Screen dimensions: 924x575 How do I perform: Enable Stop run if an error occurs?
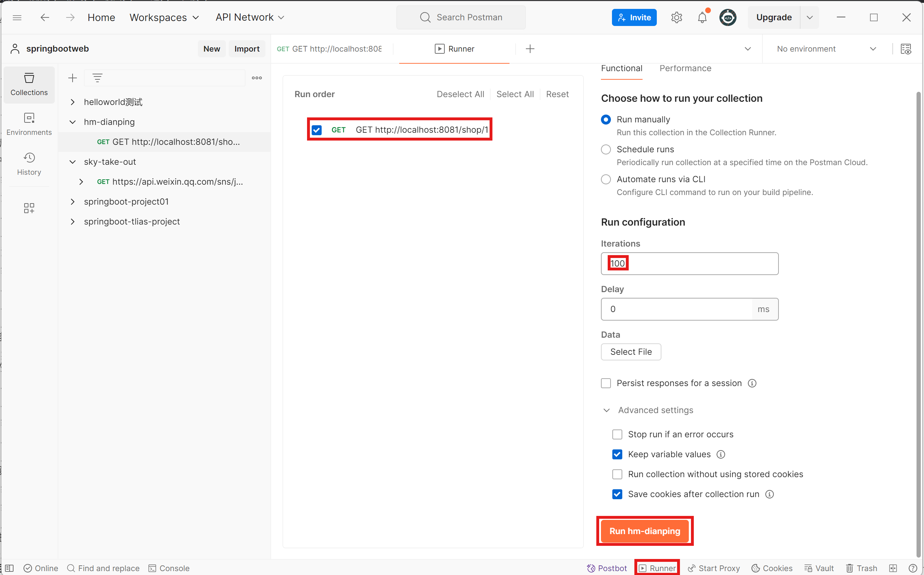coord(617,434)
